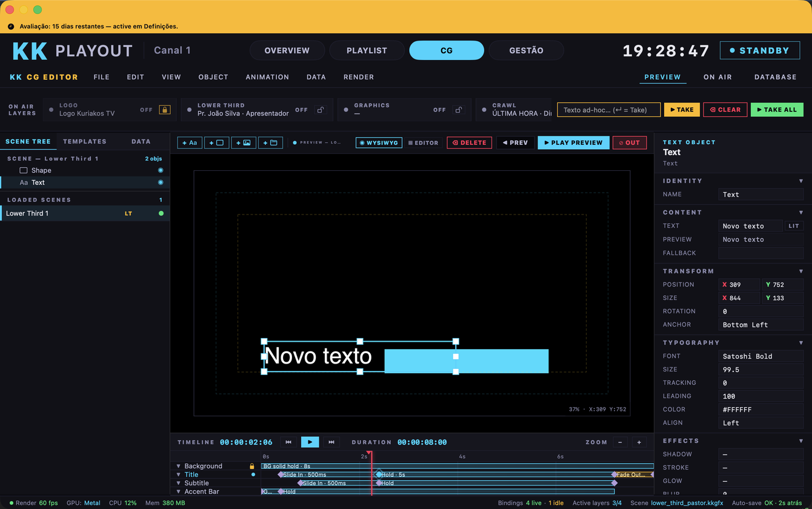Add a new text object with +Aa
This screenshot has height=509, width=812.
[190, 142]
